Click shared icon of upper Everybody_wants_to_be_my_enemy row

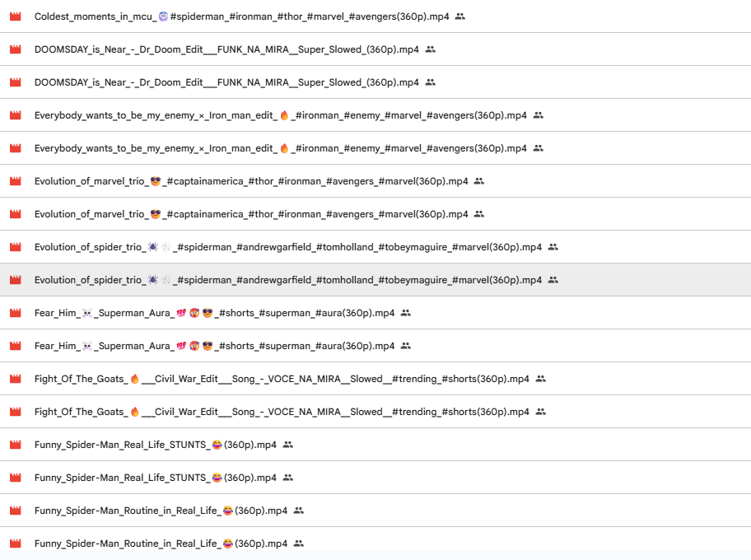[x=538, y=115]
